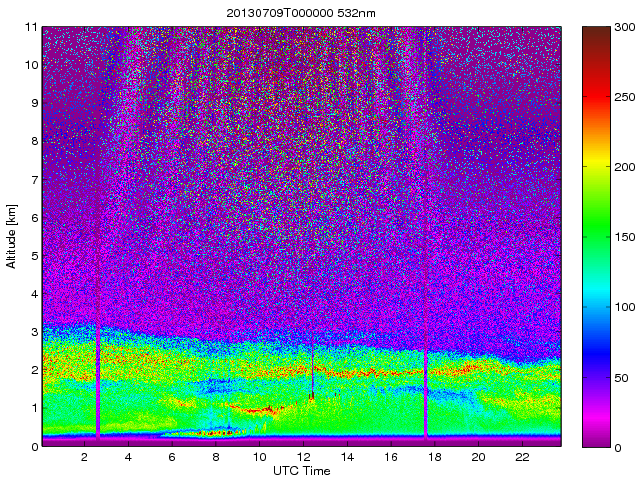
Task: Click the x-axis tick label '22'
Action: click(522, 457)
